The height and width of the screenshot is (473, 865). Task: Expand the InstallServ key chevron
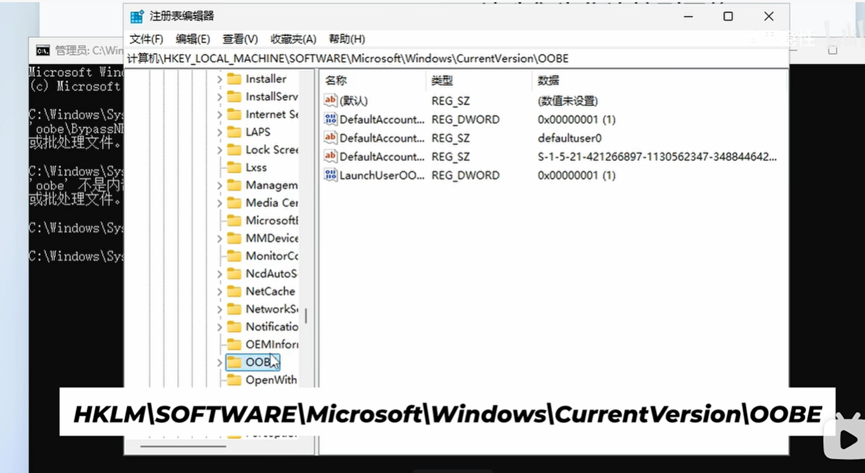point(220,97)
